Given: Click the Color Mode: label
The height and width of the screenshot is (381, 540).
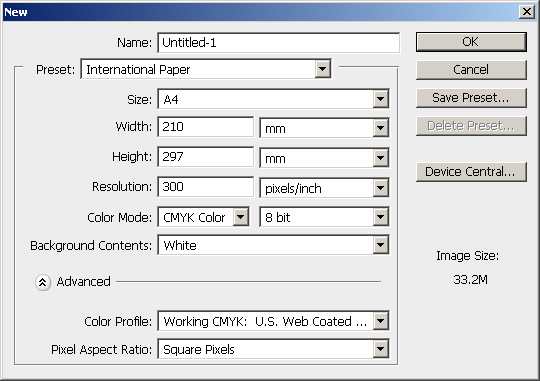Looking at the screenshot, I should tap(120, 218).
